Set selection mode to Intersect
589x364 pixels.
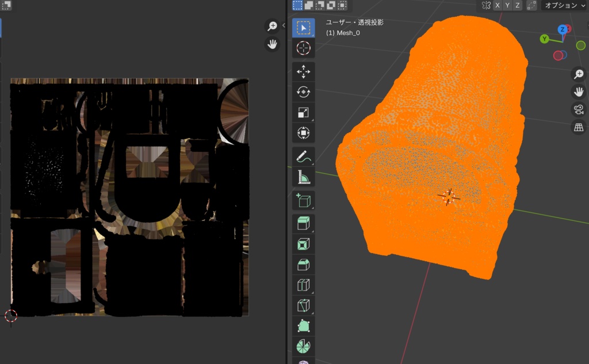click(343, 5)
